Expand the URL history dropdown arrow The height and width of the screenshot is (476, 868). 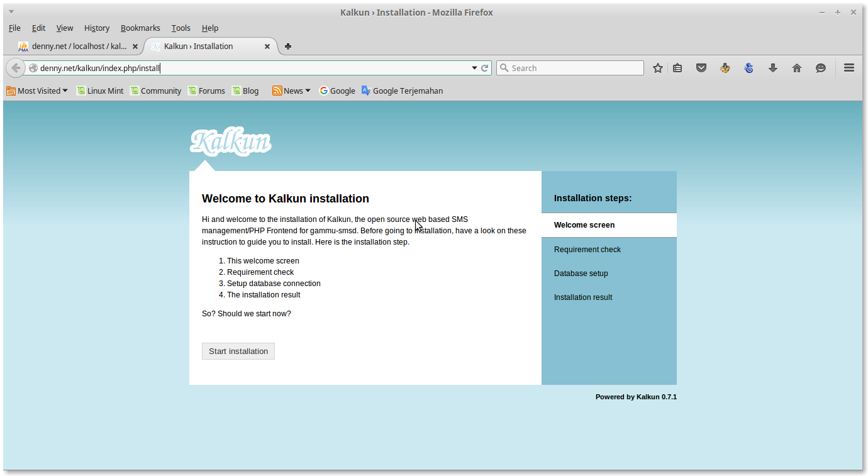tap(474, 68)
